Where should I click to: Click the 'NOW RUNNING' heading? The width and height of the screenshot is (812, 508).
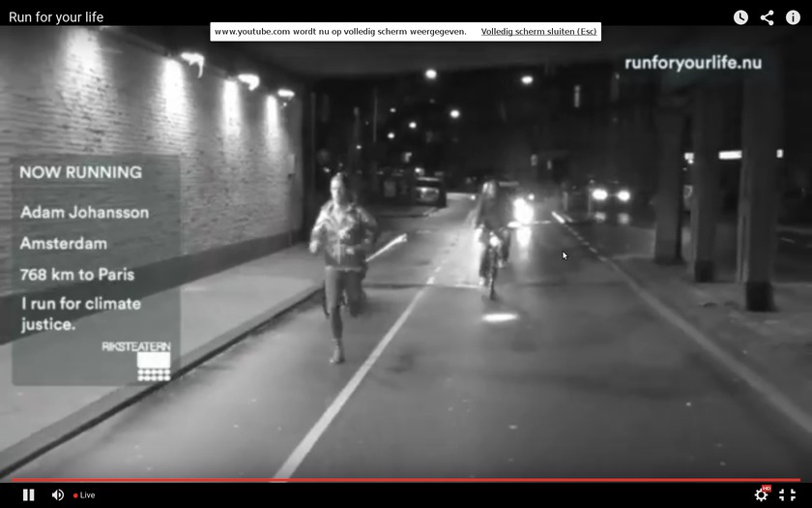(x=81, y=172)
